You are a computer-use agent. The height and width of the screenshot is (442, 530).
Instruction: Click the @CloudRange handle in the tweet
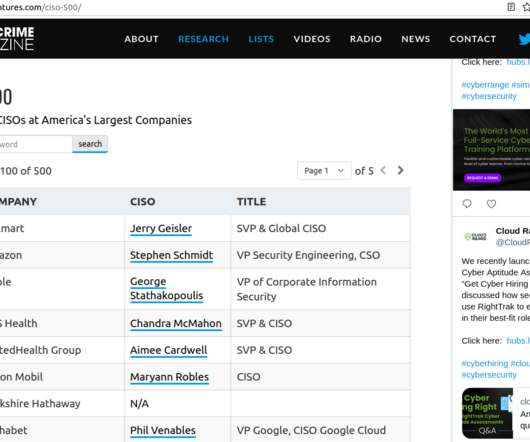512,242
